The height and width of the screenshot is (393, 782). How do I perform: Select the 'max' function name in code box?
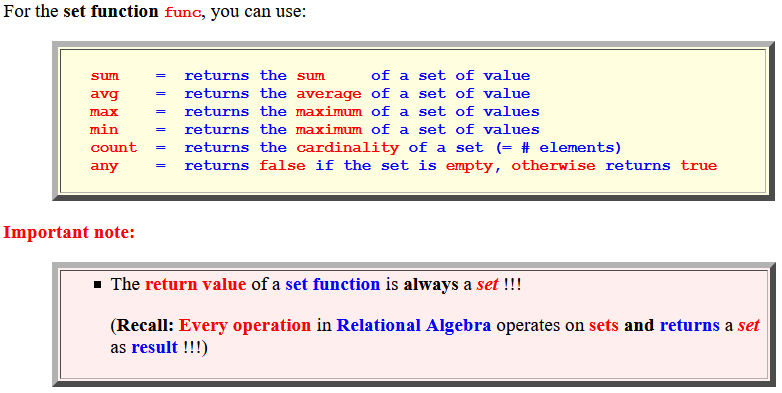pos(104,112)
